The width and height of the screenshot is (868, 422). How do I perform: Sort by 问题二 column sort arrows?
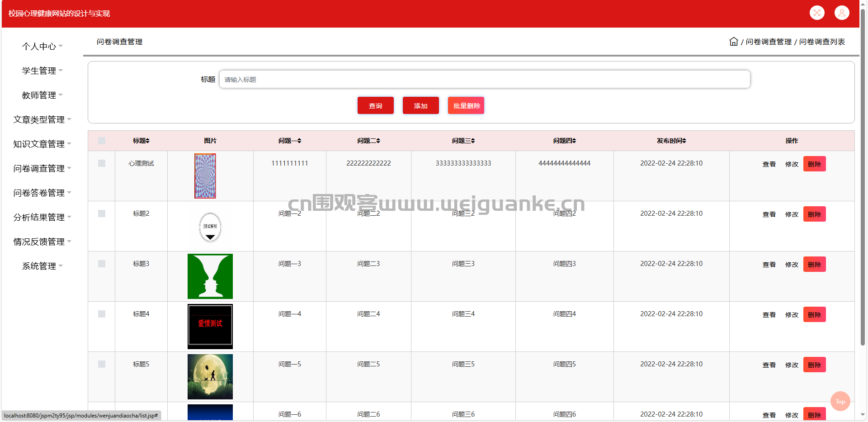[x=378, y=141]
